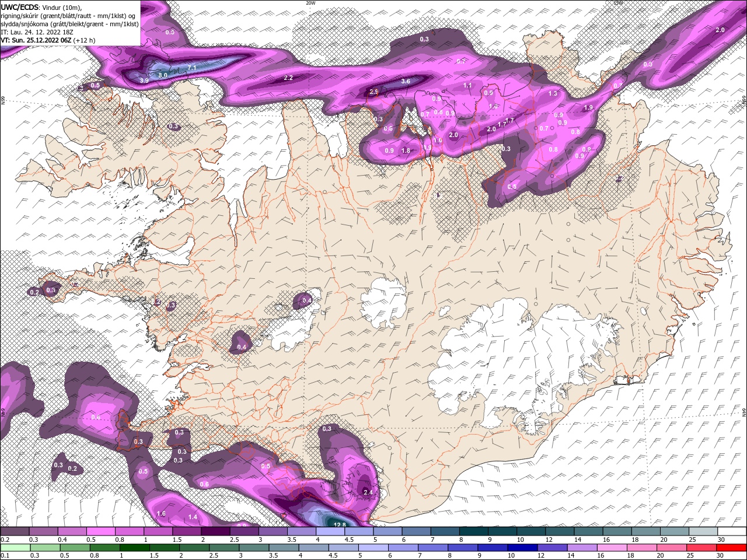Select the 1.9 value label in the northeast
This screenshot has height=560, width=747.
tap(588, 107)
